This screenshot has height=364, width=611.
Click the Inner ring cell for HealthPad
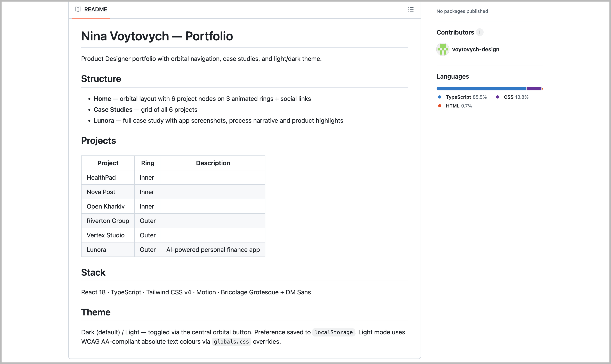point(148,178)
